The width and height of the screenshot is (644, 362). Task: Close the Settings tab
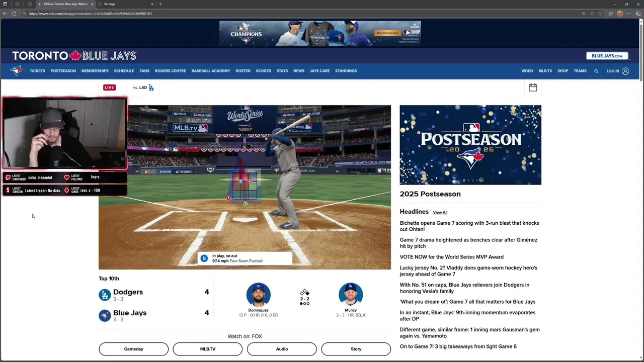coord(152,4)
